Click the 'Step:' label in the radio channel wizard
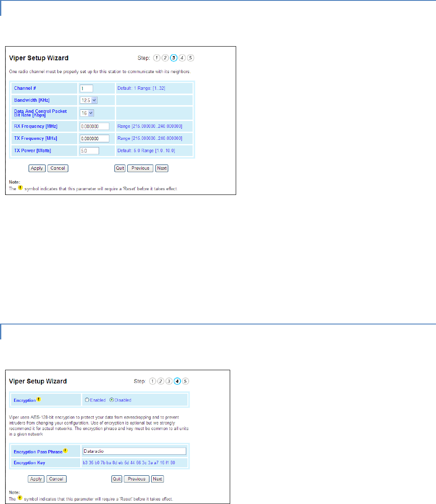This screenshot has width=436, height=504. click(144, 58)
